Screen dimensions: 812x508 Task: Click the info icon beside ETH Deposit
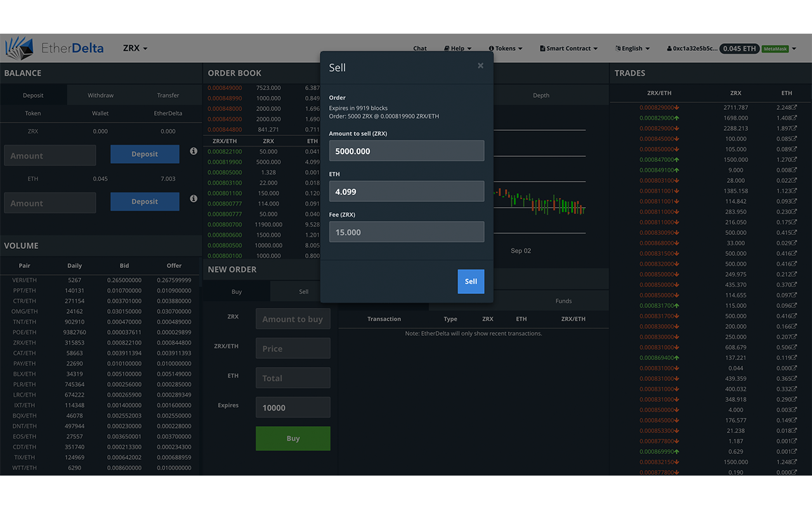tap(193, 199)
